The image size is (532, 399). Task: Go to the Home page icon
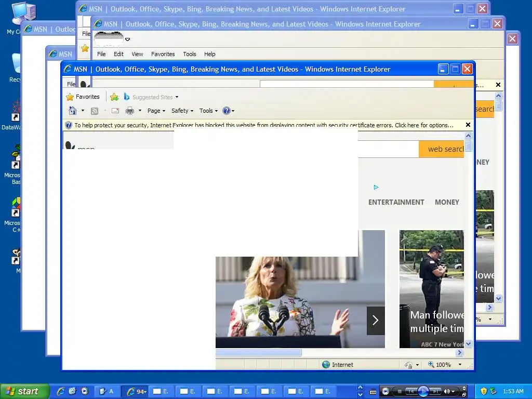[73, 111]
